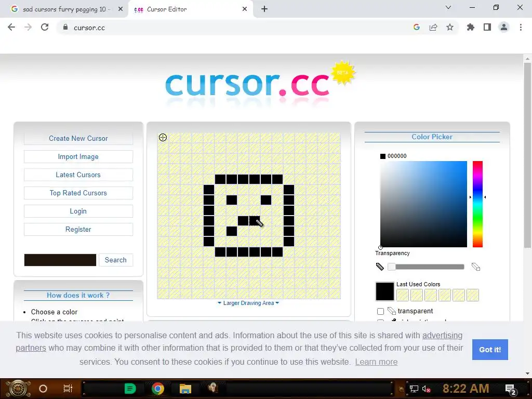
Task: Open the Register page
Action: click(x=78, y=229)
